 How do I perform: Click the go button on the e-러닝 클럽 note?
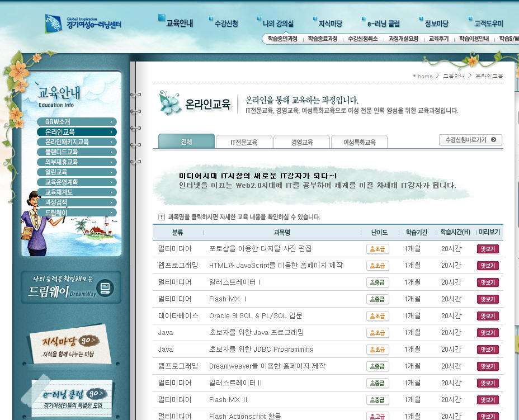click(x=97, y=393)
